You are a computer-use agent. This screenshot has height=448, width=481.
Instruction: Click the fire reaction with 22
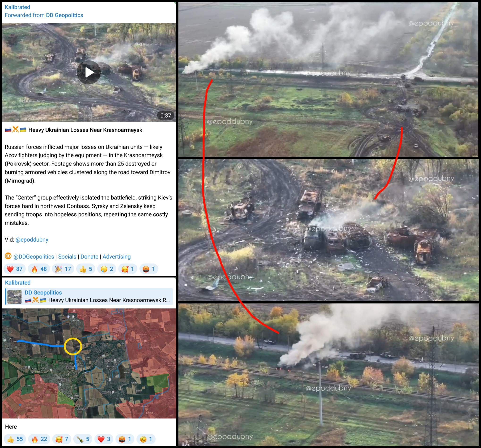tap(39, 439)
